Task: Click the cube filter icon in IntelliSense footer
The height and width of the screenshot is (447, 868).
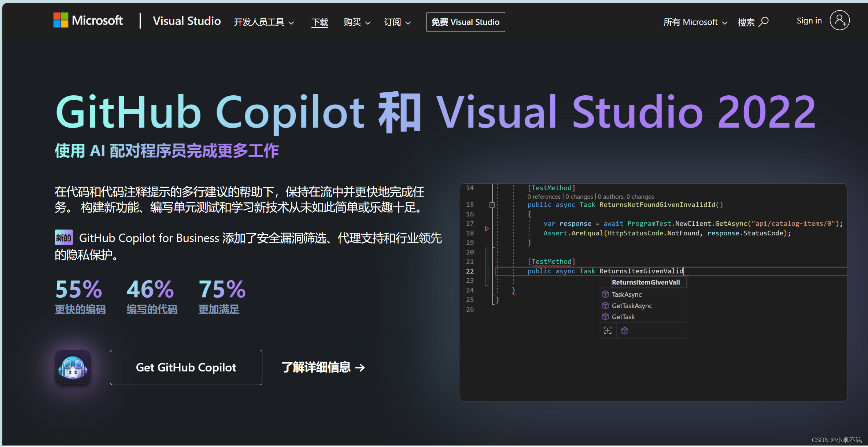Action: click(x=625, y=330)
